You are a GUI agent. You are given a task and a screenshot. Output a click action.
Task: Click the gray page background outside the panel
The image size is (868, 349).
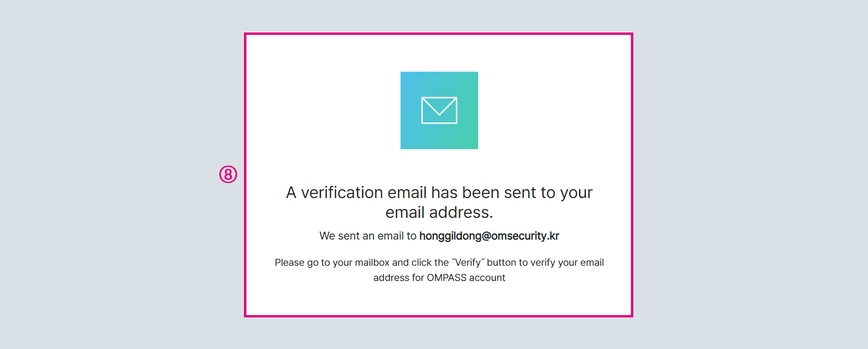pos(116,186)
